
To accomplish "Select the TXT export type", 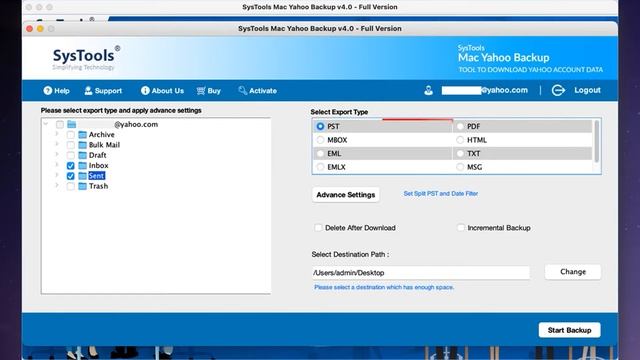I will pos(460,153).
